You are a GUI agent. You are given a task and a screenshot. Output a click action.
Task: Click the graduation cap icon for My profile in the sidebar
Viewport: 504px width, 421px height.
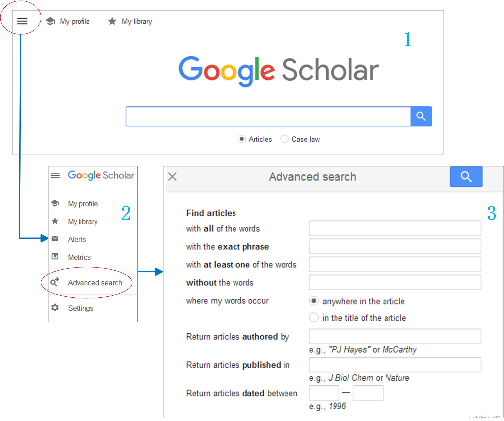click(x=55, y=203)
